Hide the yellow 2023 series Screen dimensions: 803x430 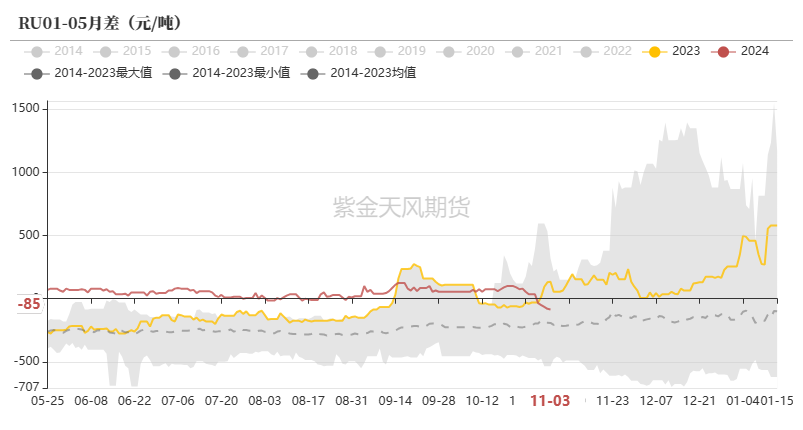670,51
